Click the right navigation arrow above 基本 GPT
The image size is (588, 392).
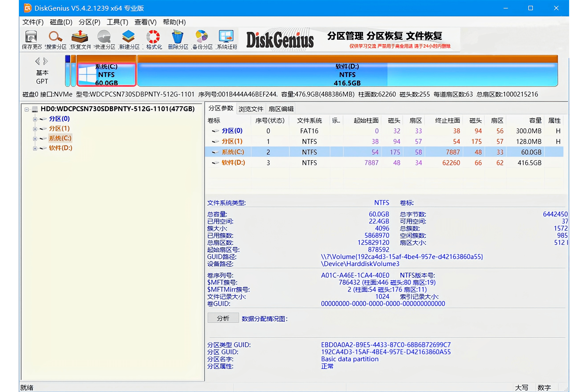click(x=45, y=61)
